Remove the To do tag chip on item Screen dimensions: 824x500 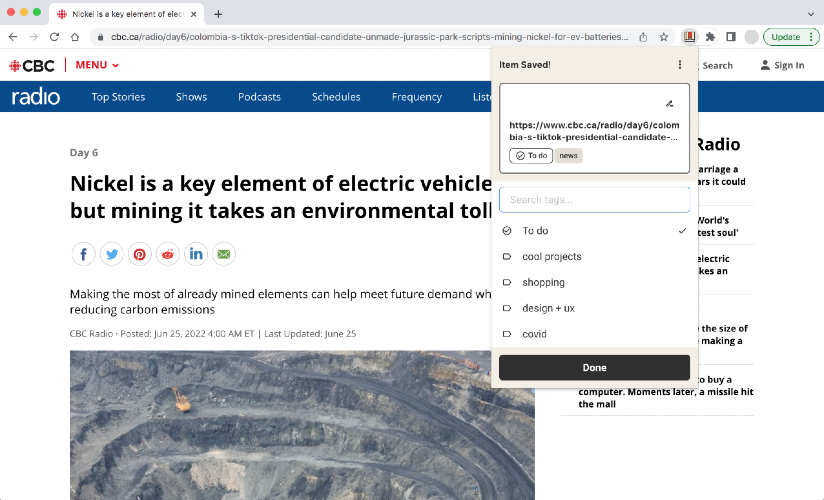click(x=531, y=156)
